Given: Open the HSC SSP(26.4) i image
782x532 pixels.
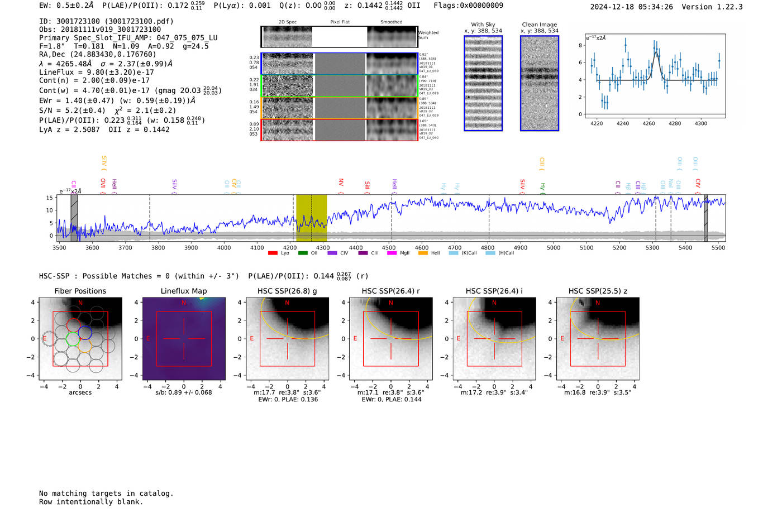Looking at the screenshot, I should tap(494, 339).
